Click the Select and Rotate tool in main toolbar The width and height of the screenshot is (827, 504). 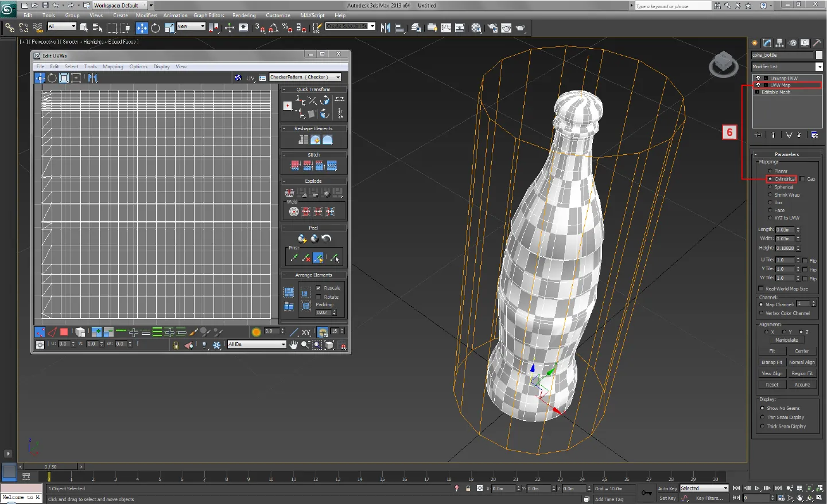[156, 28]
